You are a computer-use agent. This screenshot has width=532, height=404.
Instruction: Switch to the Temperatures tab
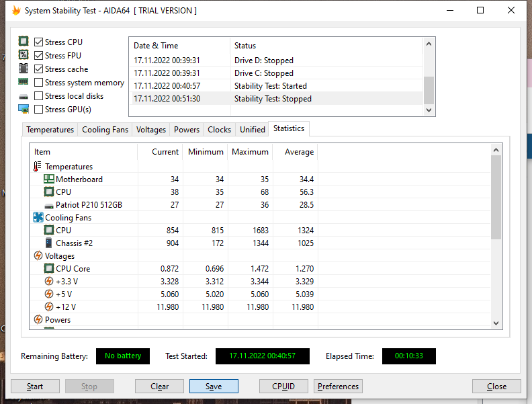[50, 130]
